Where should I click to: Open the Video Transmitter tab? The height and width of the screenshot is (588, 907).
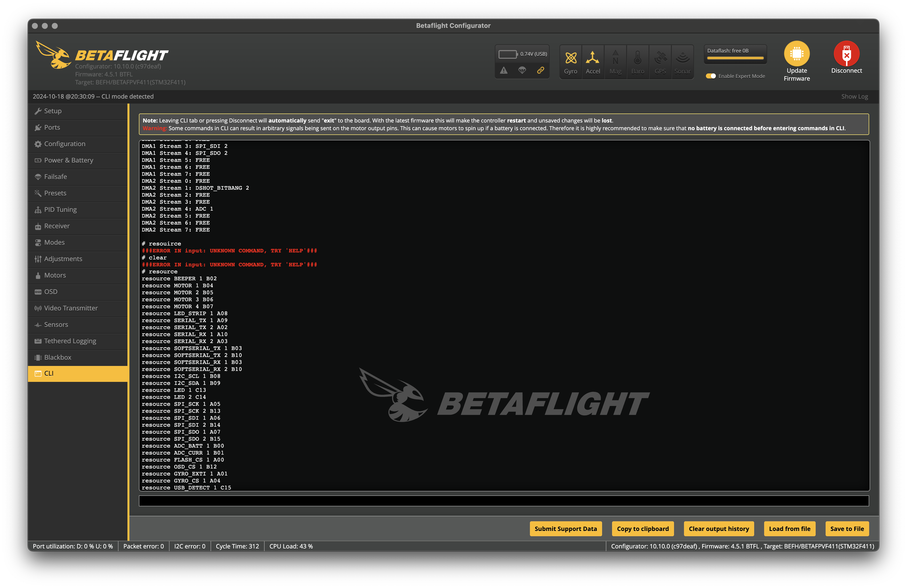[x=78, y=308]
